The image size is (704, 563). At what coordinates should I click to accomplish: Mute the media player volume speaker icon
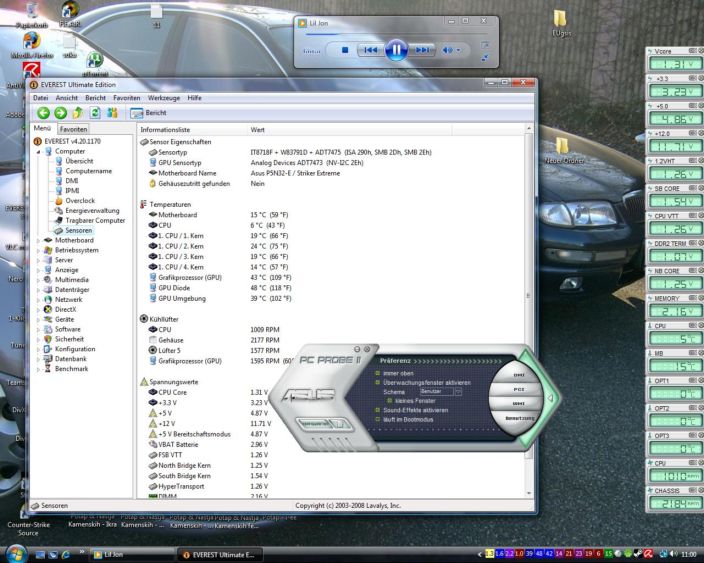pyautogui.click(x=445, y=48)
